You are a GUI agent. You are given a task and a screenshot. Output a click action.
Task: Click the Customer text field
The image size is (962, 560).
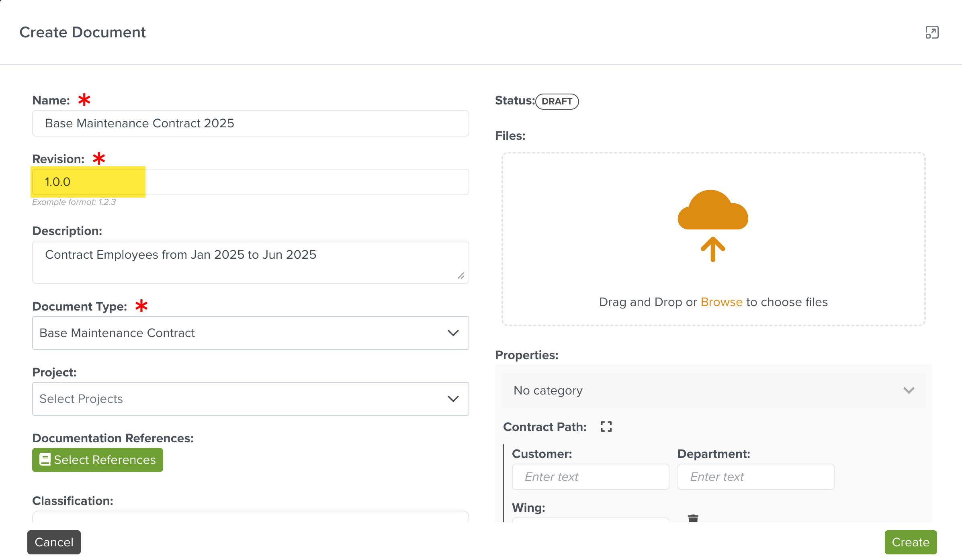(x=590, y=477)
